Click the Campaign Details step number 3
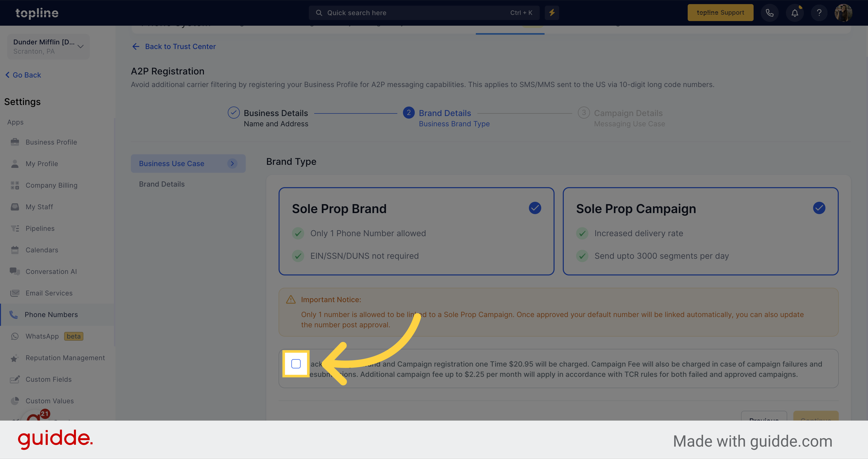This screenshot has width=868, height=459. point(584,113)
